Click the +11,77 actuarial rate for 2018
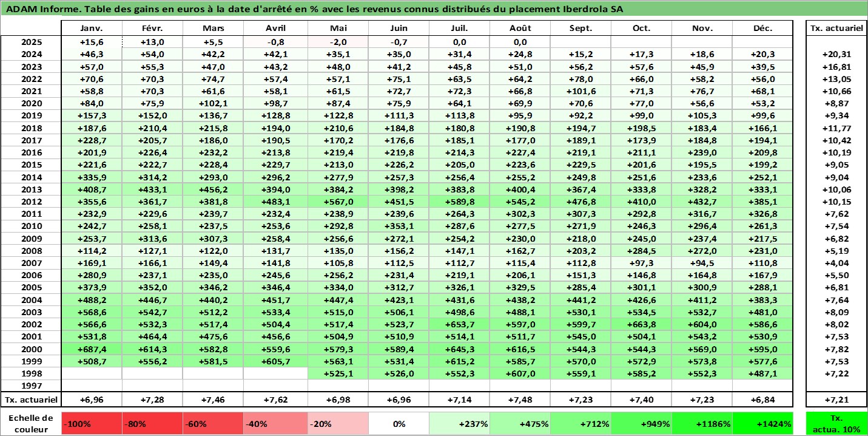The width and height of the screenshot is (868, 436). click(836, 128)
